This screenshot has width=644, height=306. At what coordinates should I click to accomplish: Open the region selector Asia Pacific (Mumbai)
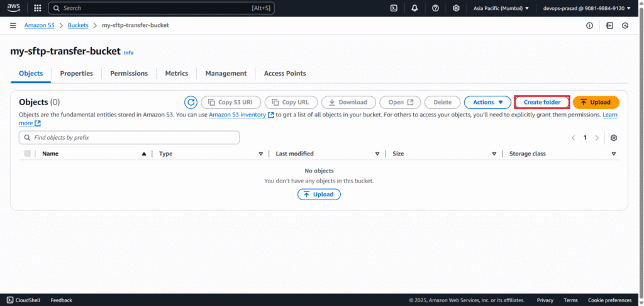point(501,8)
